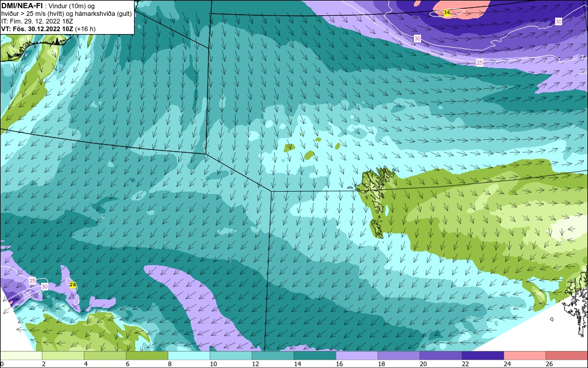The width and height of the screenshot is (588, 368).
Task: Click the 30 contour label at the map's right edge
Action: coord(559,22)
